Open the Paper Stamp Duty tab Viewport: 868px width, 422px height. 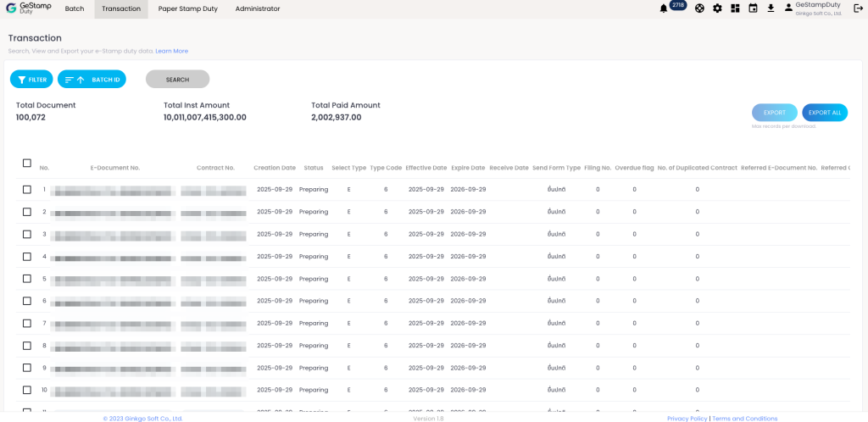coord(186,9)
